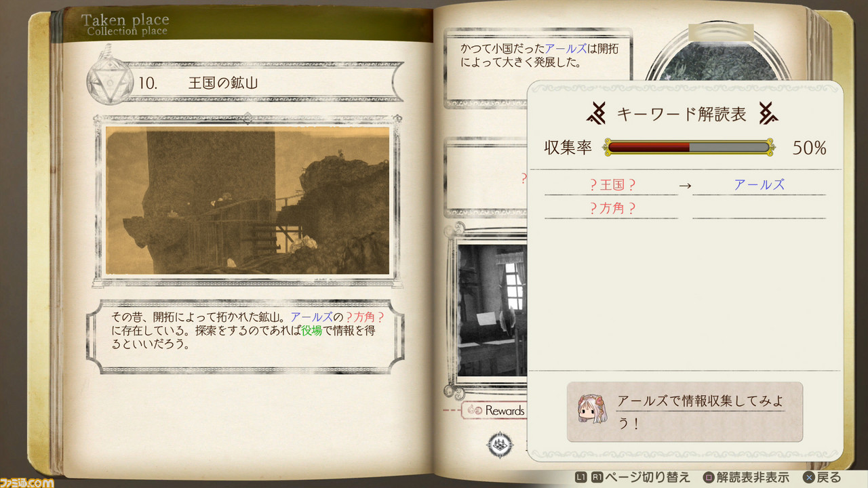
Task: Click the black-and-white room photo
Action: 493,310
